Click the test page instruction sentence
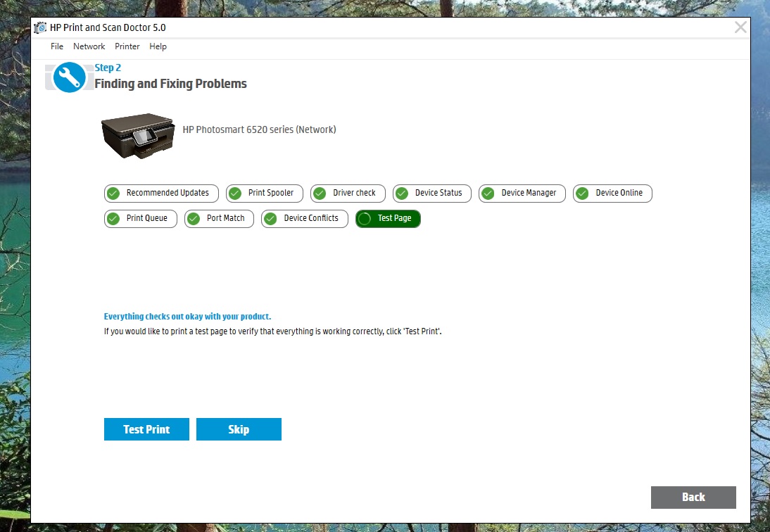Image resolution: width=770 pixels, height=532 pixels. tap(272, 331)
